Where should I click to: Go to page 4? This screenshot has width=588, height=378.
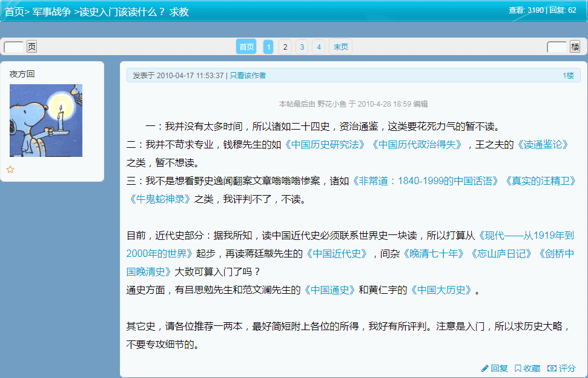(x=319, y=47)
